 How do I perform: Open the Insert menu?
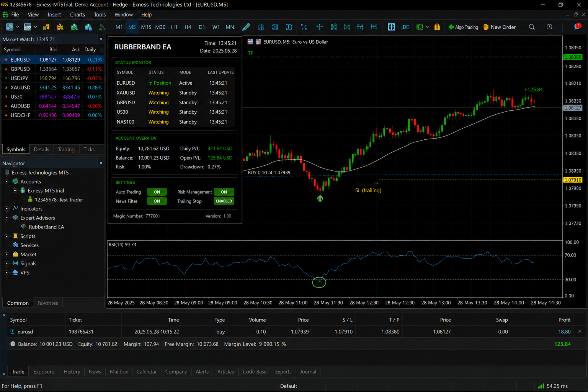coord(54,15)
